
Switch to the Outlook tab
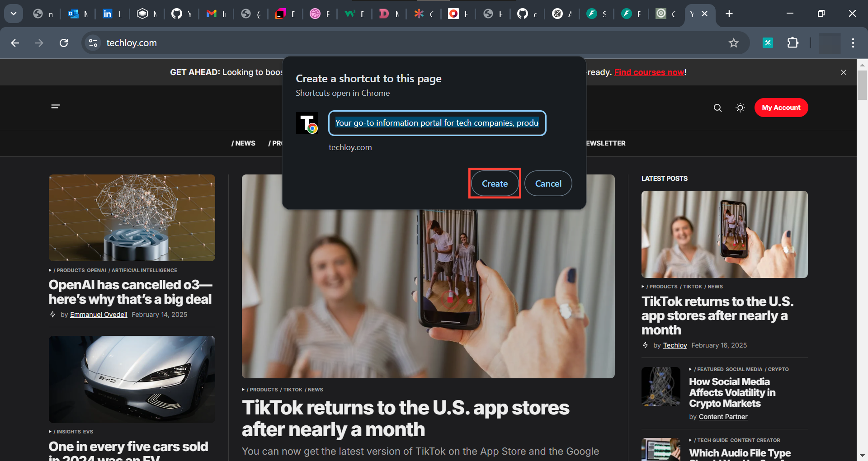77,14
